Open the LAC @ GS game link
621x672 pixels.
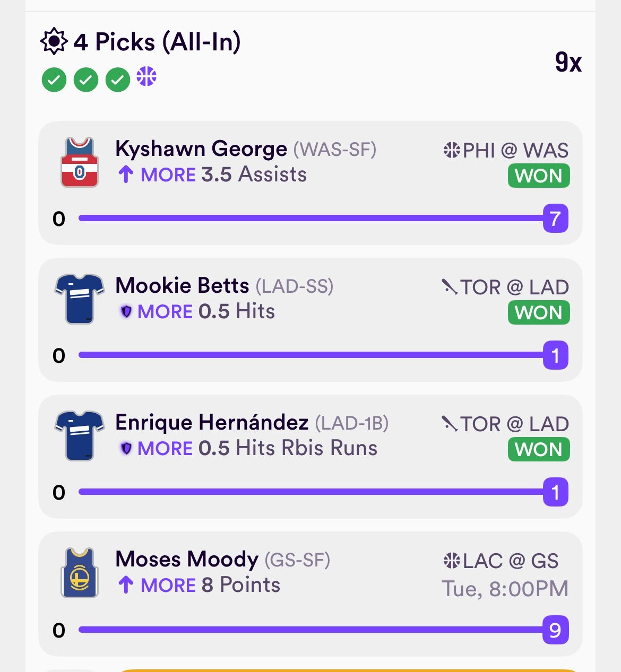(501, 561)
